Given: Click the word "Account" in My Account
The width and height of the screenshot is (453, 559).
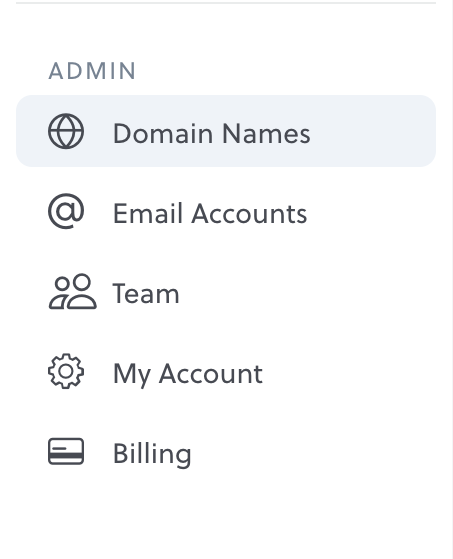Looking at the screenshot, I should (211, 373).
